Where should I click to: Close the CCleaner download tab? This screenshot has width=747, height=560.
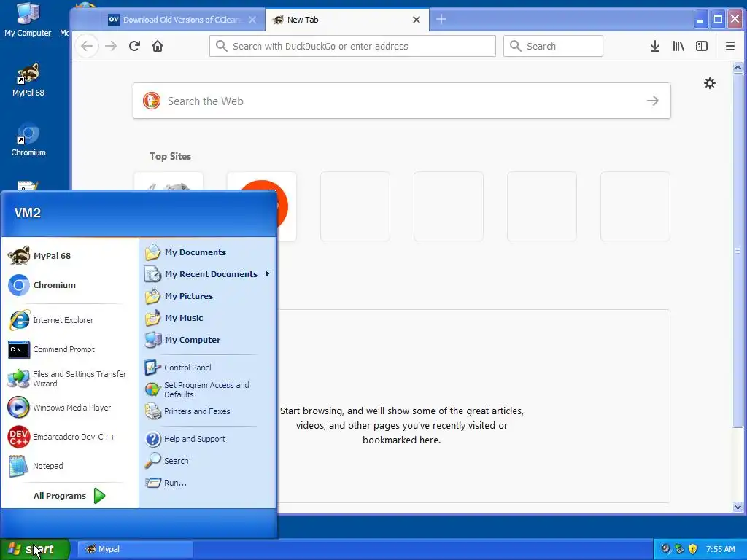pos(252,20)
